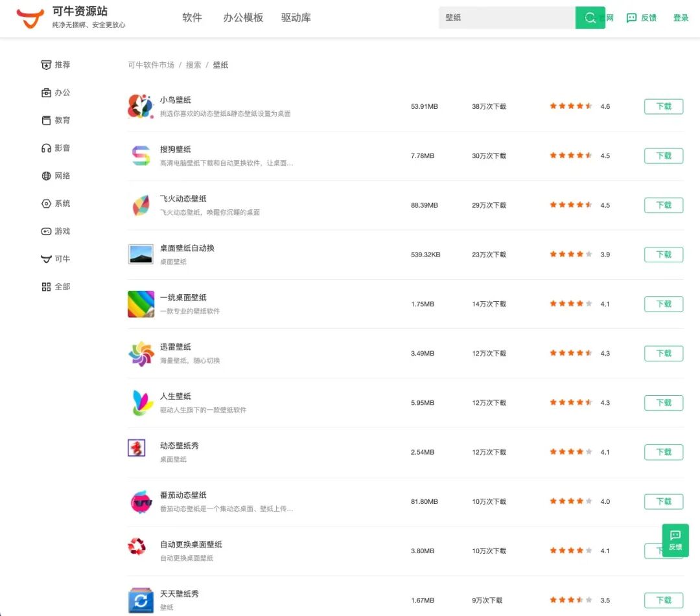700x616 pixels.
Task: Click the star rating of 搜狗壁纸
Action: [x=570, y=155]
